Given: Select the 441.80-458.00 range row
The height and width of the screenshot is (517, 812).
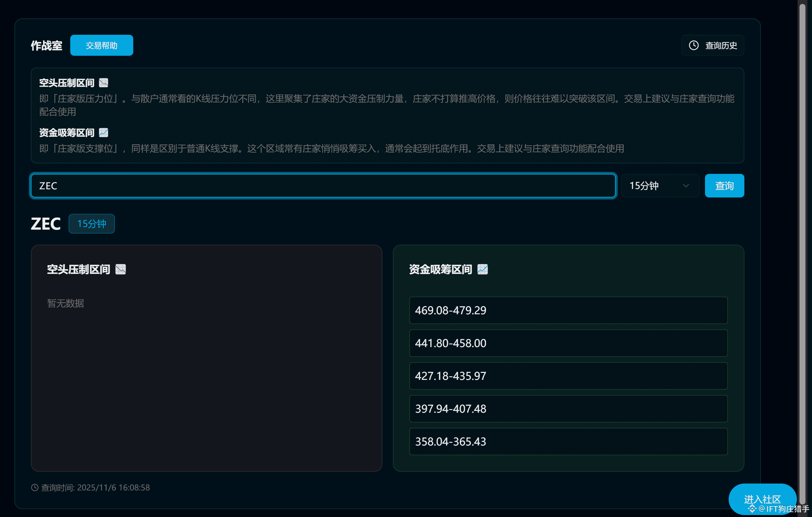Looking at the screenshot, I should click(568, 343).
